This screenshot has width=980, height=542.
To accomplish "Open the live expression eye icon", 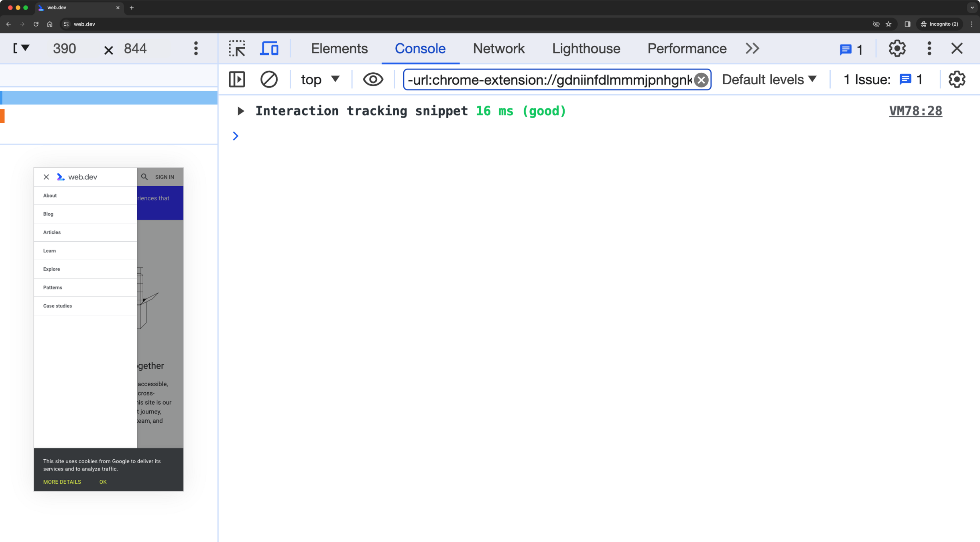I will coord(373,79).
